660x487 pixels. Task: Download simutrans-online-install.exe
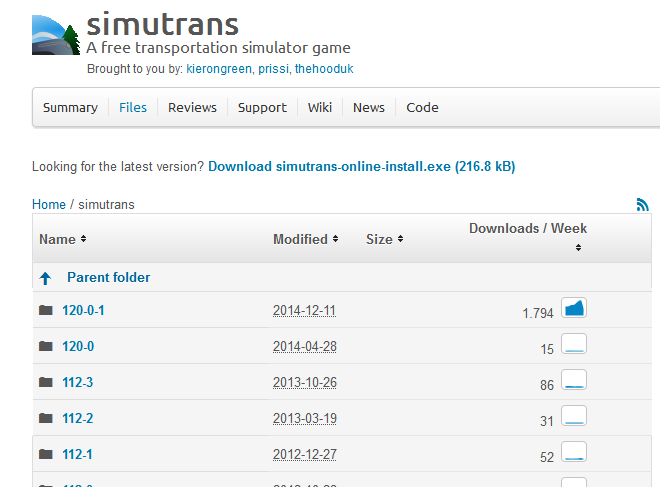coord(361,166)
